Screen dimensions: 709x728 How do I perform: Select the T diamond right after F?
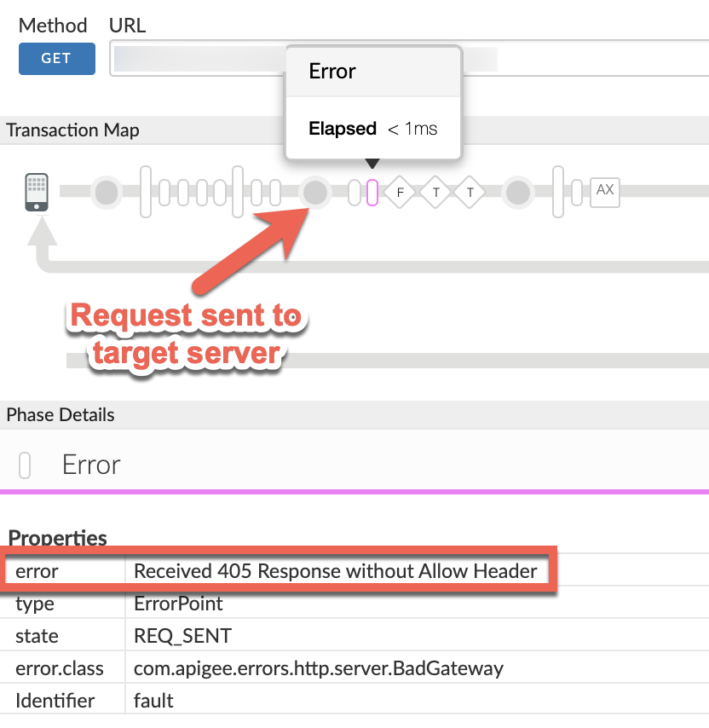point(435,193)
